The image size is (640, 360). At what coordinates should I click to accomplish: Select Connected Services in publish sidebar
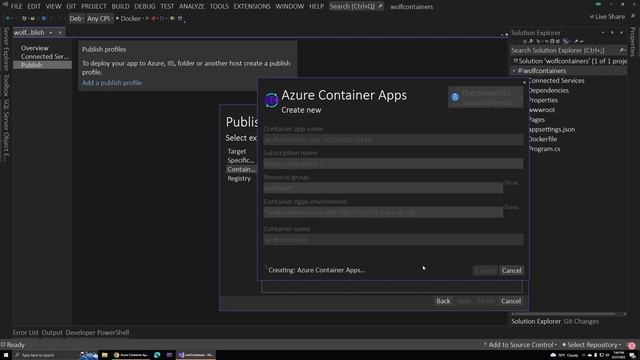(44, 56)
